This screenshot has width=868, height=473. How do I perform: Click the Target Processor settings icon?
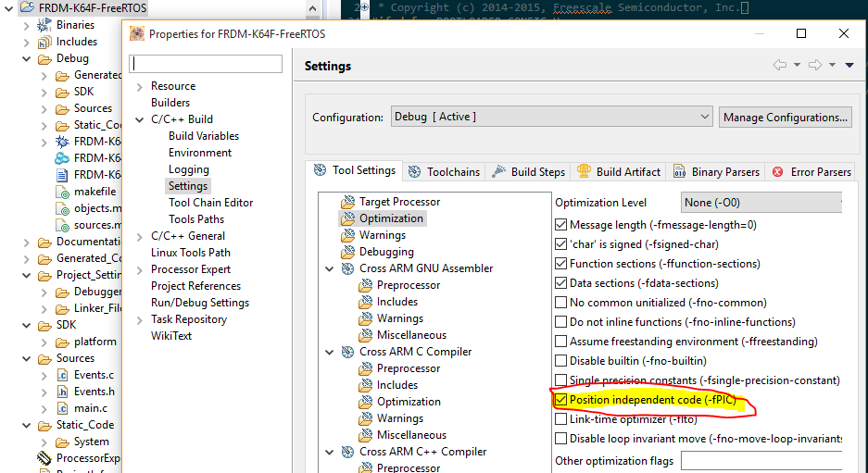(348, 202)
